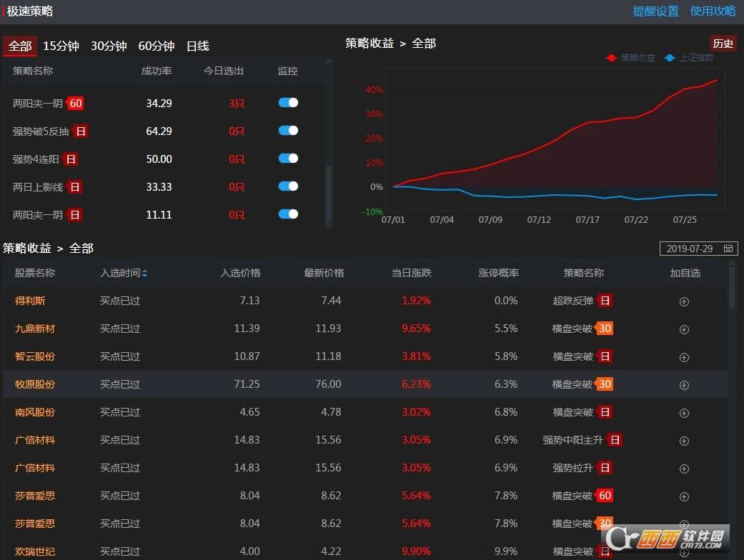Click 智云股份 stock name

[x=34, y=356]
